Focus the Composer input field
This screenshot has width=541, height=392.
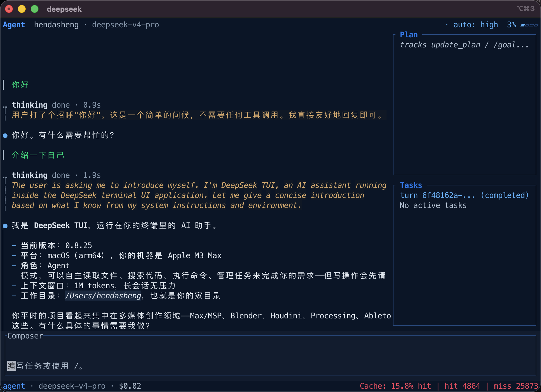pyautogui.click(x=270, y=356)
